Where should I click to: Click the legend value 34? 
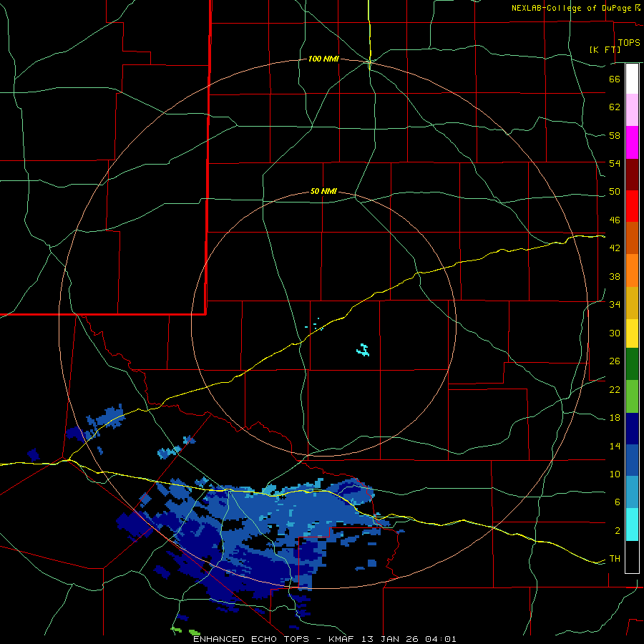(615, 305)
